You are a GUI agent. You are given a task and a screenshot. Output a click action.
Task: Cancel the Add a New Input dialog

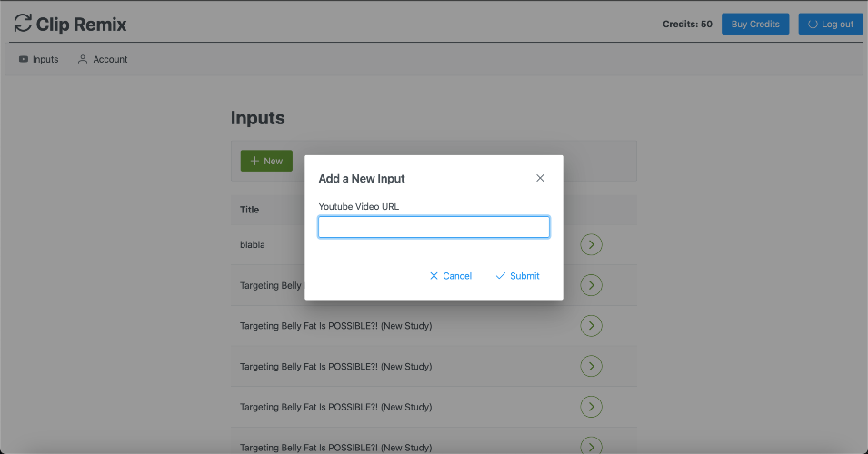coord(451,276)
